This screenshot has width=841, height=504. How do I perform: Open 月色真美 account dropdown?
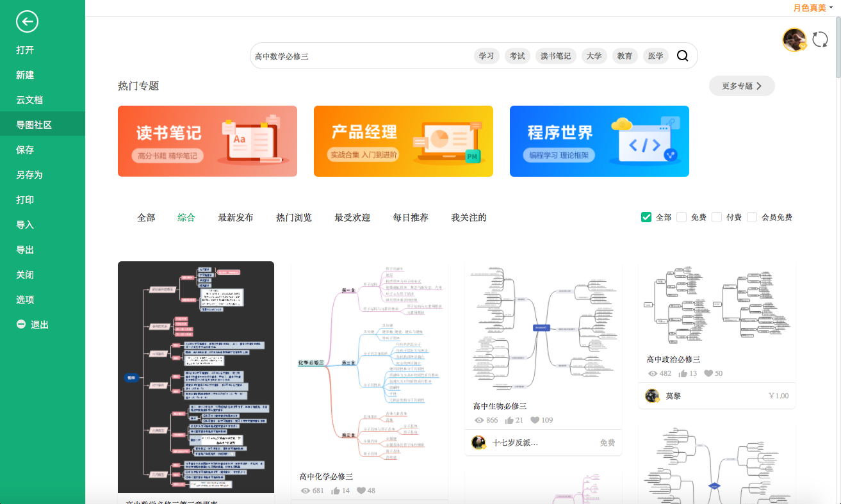coord(813,8)
